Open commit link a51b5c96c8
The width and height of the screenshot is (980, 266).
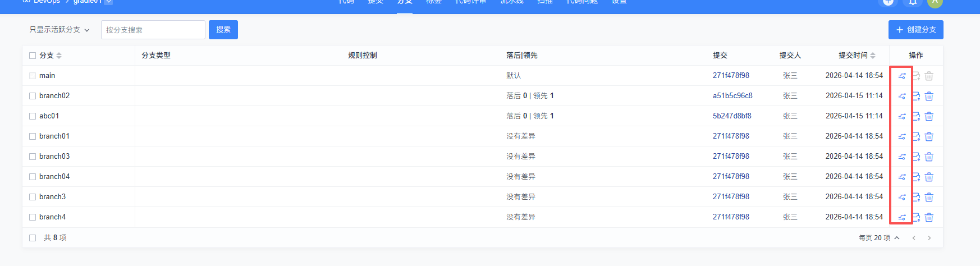coord(732,96)
